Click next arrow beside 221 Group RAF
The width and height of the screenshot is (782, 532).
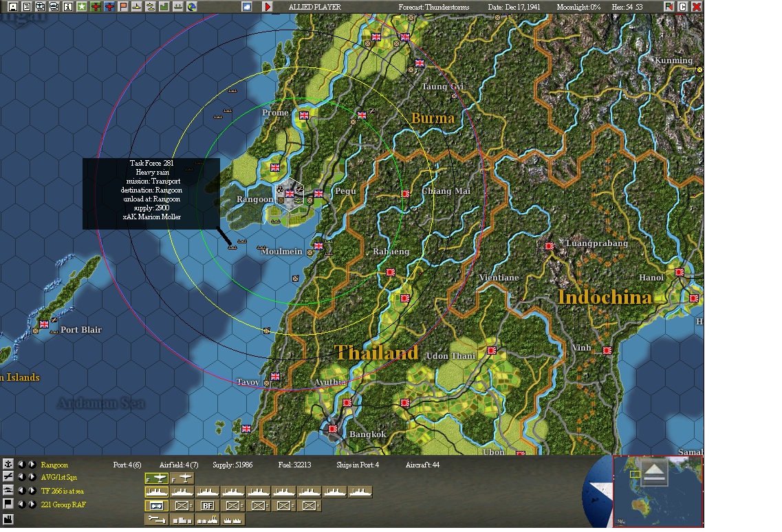32,504
